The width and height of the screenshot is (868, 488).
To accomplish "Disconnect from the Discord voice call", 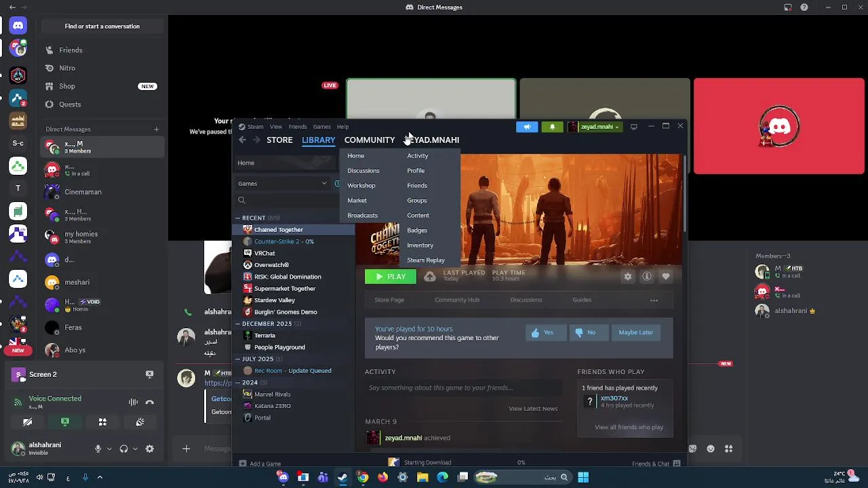I will point(149,403).
